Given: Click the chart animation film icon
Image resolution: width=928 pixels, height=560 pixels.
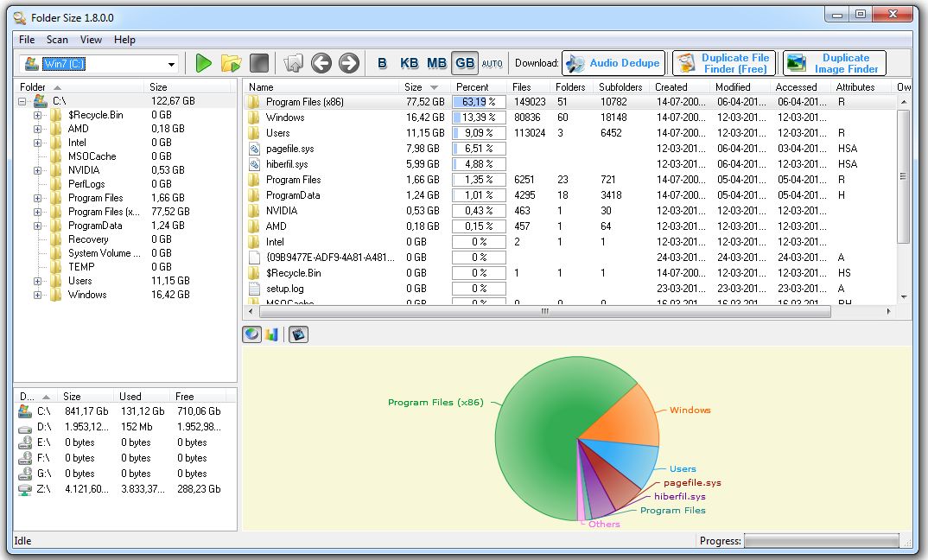Looking at the screenshot, I should pyautogui.click(x=297, y=334).
